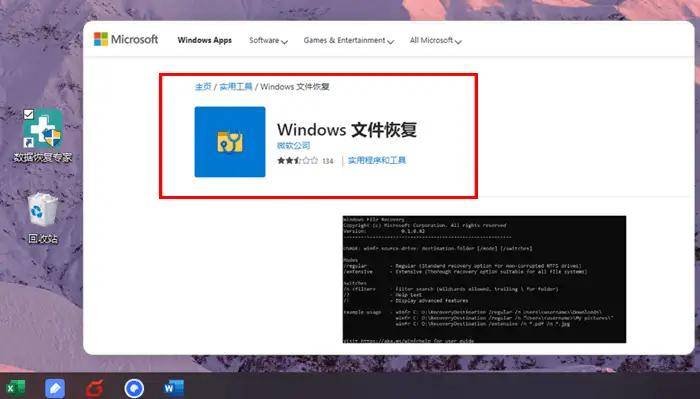700x399 pixels.
Task: Click the Windows 文件恢复 blue app icon
Action: 230,142
